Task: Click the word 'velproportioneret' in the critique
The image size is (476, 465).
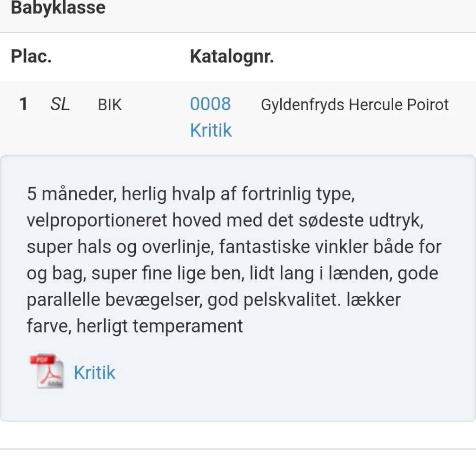Action: [97, 220]
